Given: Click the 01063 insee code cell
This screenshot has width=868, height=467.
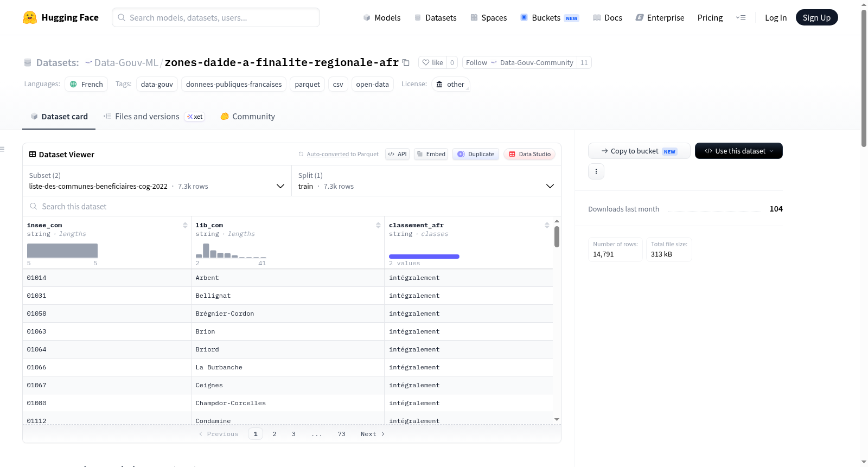Looking at the screenshot, I should click(x=107, y=331).
